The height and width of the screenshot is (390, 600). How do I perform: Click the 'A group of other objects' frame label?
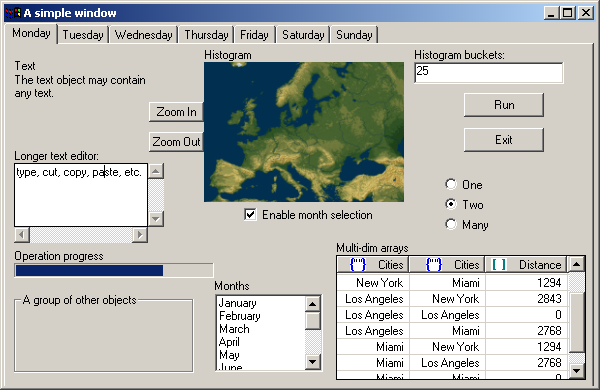pyautogui.click(x=80, y=300)
